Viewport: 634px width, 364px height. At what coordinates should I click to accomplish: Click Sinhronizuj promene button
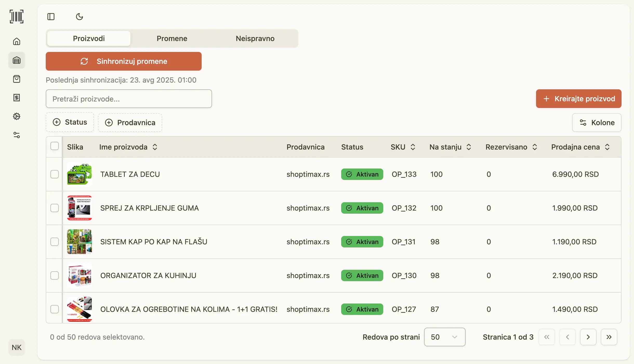(123, 61)
